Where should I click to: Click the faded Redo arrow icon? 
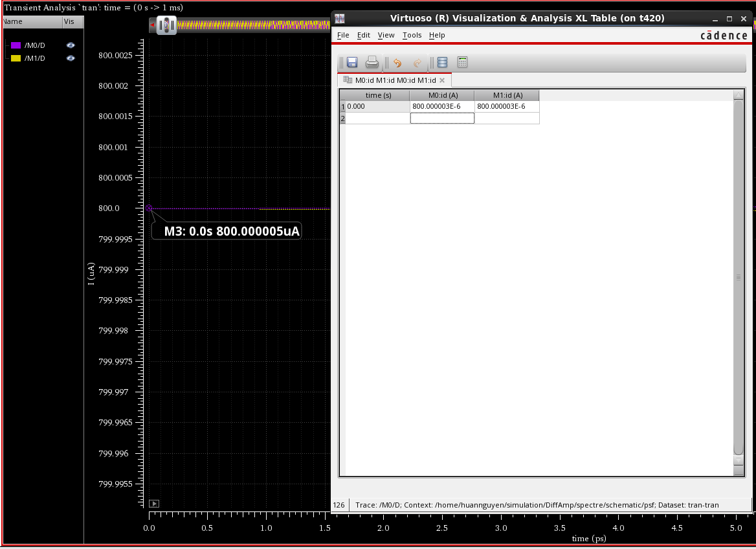[417, 63]
